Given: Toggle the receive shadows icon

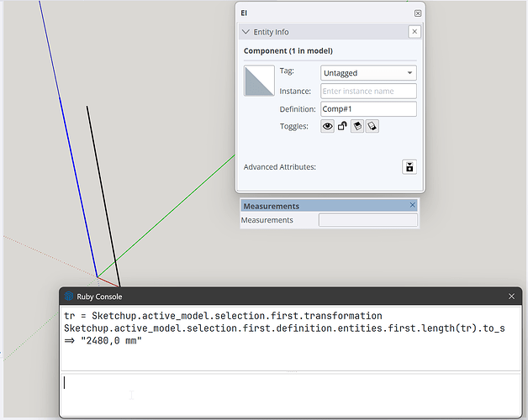Looking at the screenshot, I should point(372,126).
